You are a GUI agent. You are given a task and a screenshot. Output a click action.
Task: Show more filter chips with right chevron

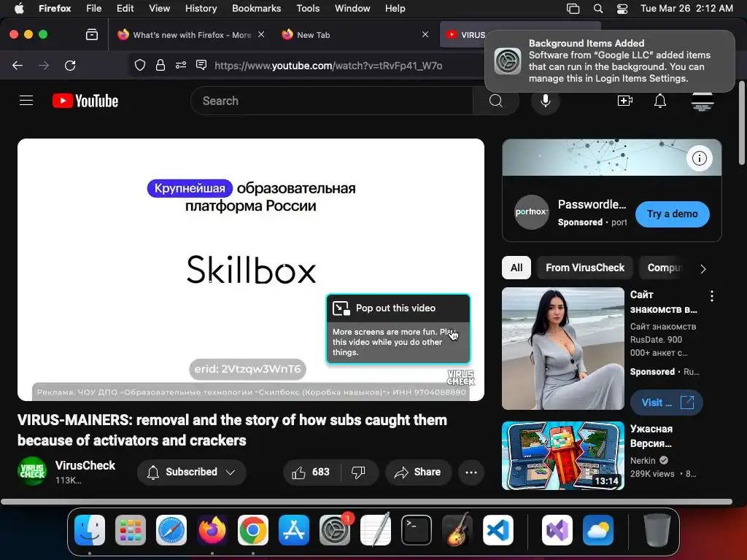tap(703, 269)
